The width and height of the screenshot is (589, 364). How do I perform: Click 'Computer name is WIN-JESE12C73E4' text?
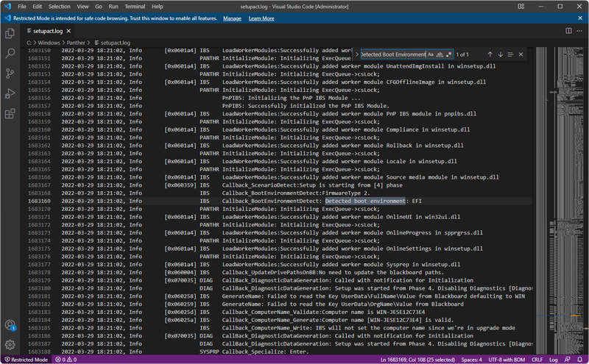click(x=373, y=313)
